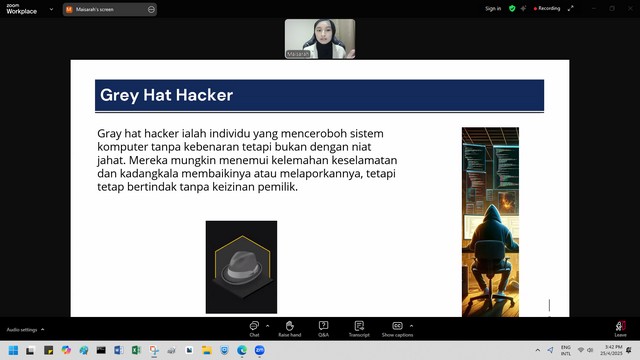Open the AI Companion sparkle icon
Screen dimensions: 640x360
(523, 8)
